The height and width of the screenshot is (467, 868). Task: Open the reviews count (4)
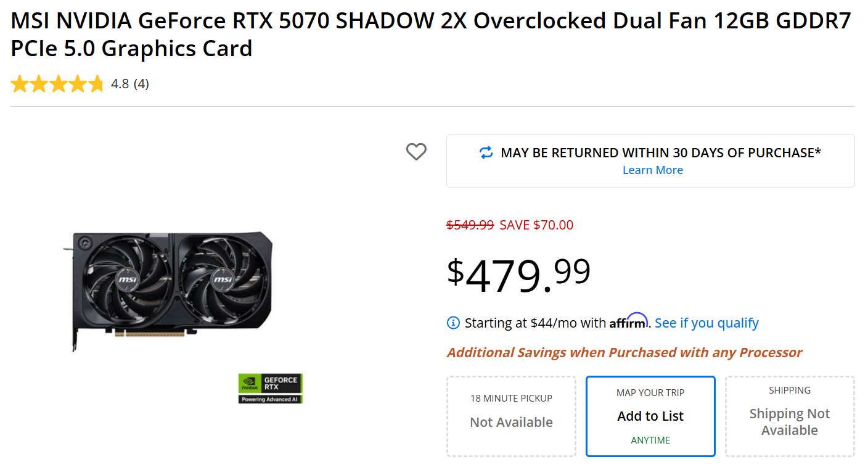(x=141, y=84)
